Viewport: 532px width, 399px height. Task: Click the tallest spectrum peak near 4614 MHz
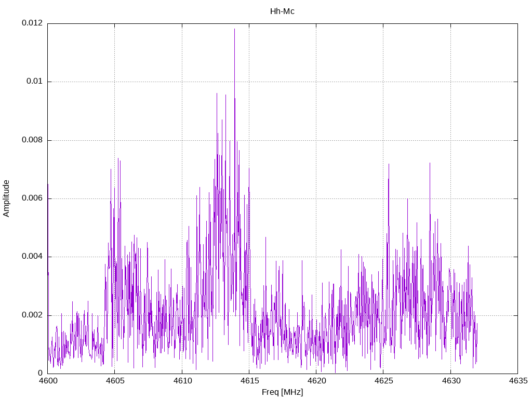coord(234,30)
